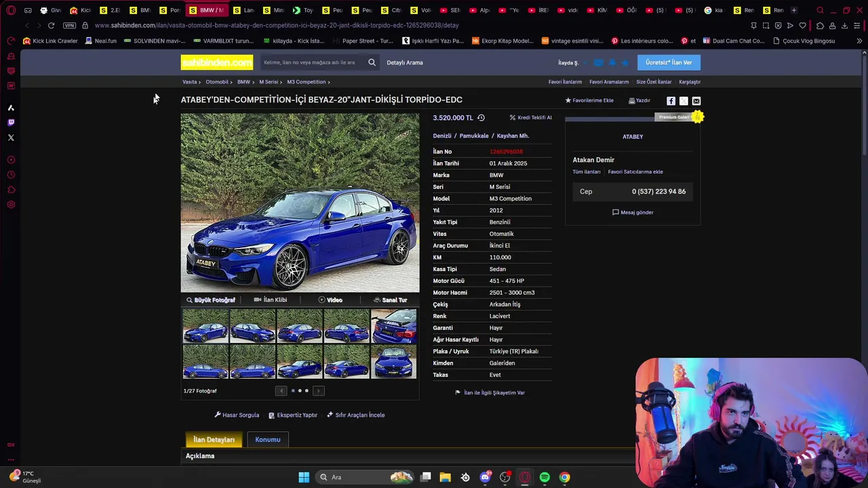The image size is (868, 488).
Task: Open Opera sidebar extensions puzzle icon
Action: point(11,190)
